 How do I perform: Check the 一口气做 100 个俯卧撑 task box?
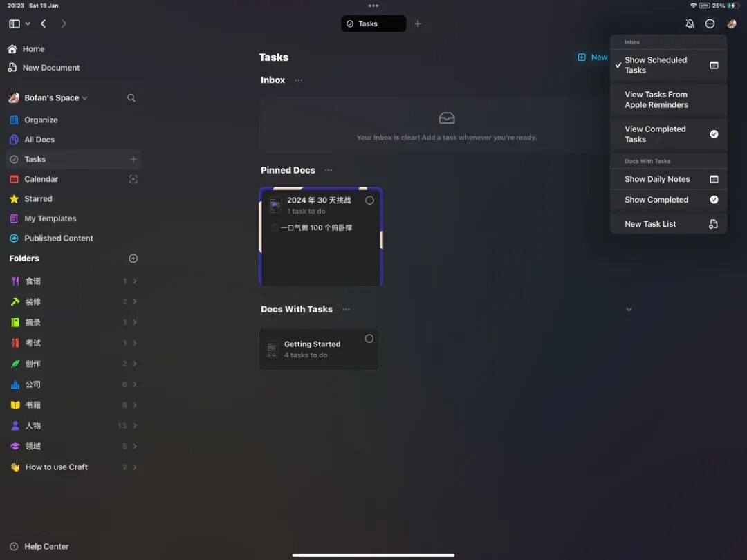[x=275, y=228]
